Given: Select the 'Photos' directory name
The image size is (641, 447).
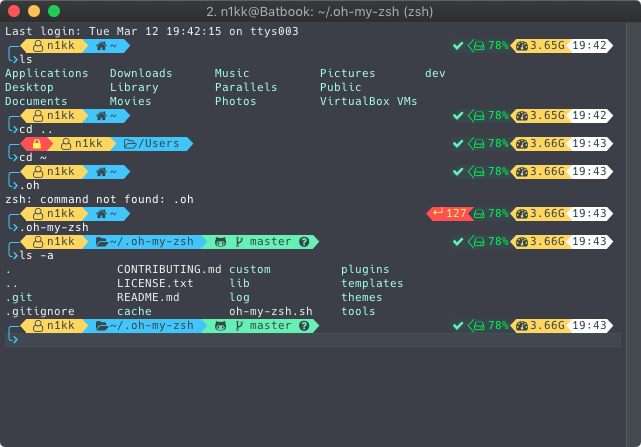Looking at the screenshot, I should point(235,101).
